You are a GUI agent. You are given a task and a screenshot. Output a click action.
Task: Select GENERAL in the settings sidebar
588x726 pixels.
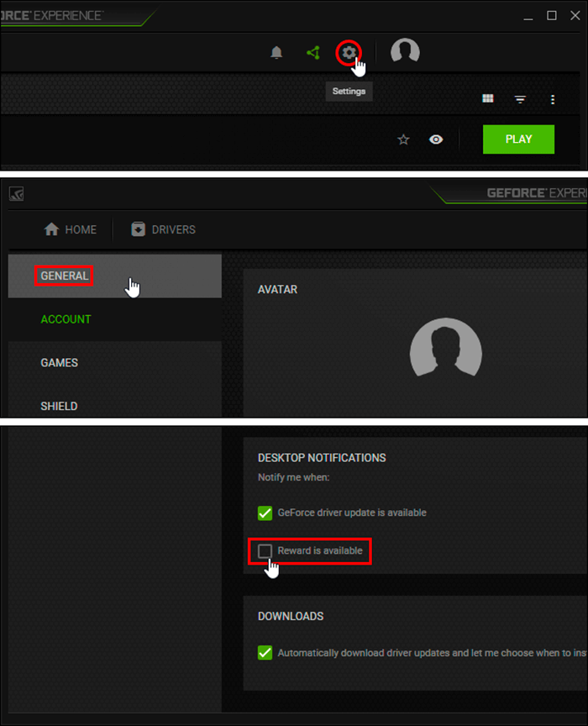115,276
